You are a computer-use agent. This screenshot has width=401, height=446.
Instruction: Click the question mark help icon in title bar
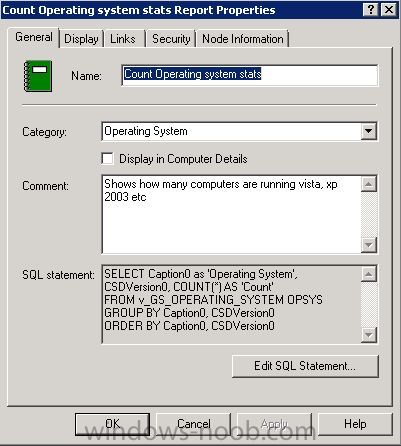point(371,9)
